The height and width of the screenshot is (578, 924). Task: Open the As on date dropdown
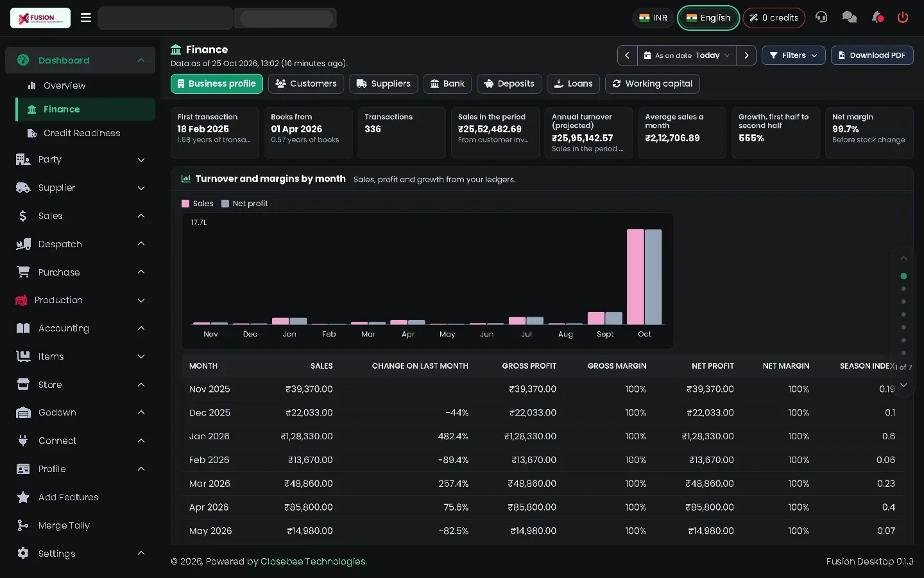[x=687, y=55]
